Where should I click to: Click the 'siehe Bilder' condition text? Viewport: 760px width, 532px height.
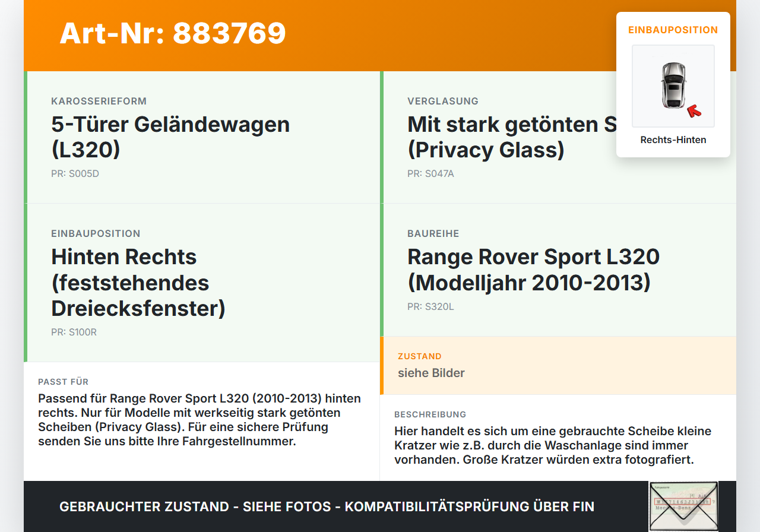point(431,373)
